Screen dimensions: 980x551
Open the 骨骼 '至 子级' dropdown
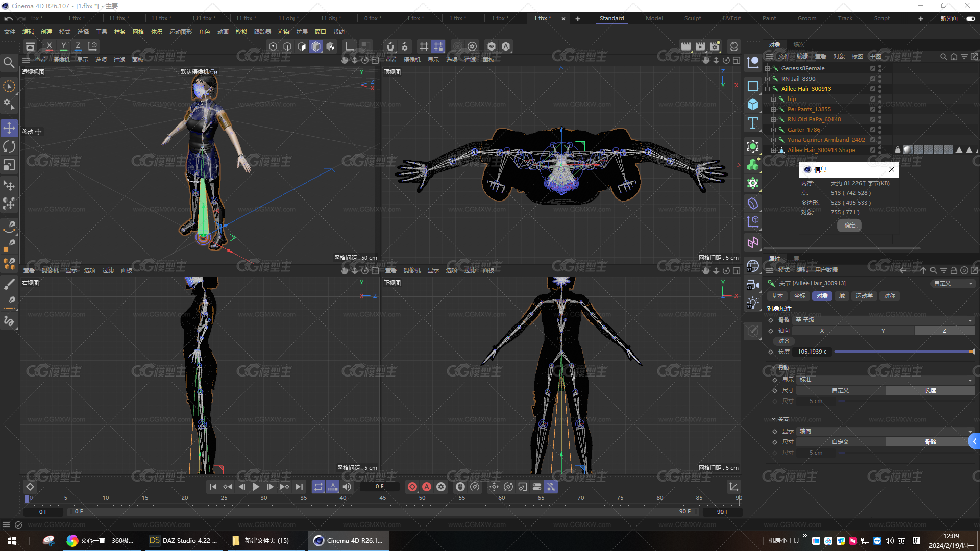[885, 320]
